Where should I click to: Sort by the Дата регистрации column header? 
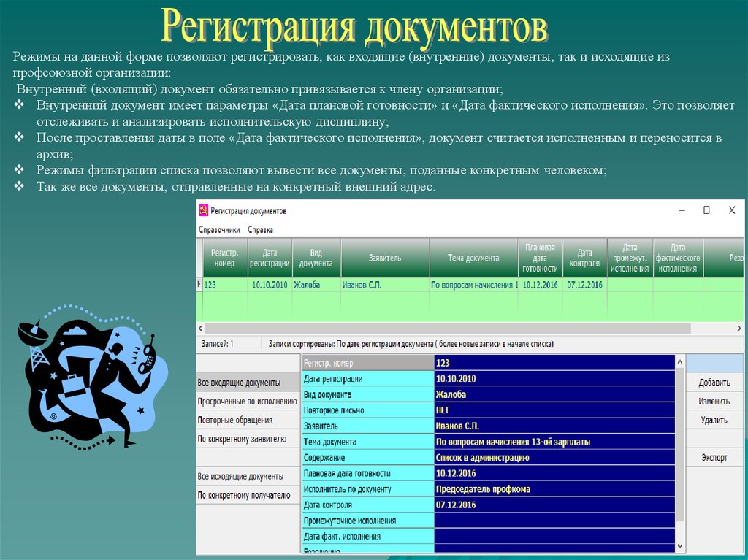pyautogui.click(x=270, y=258)
